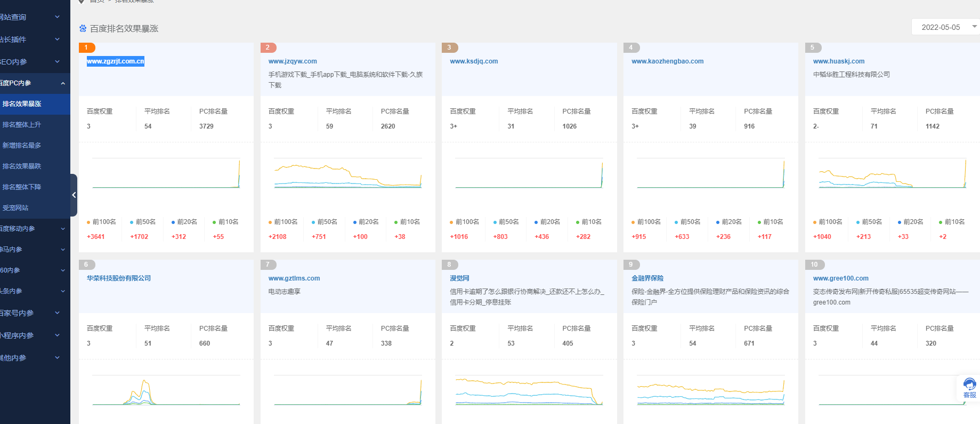
Task: Click the paw icon beside 百度排名效果暴涨
Action: 83,28
